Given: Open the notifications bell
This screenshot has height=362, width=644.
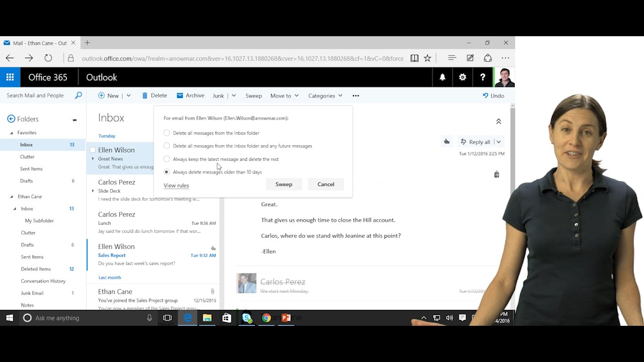Looking at the screenshot, I should click(x=443, y=77).
